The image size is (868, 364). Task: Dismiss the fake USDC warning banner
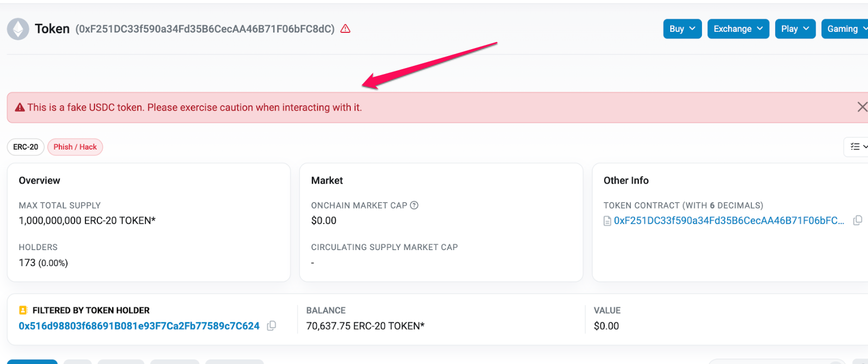862,107
